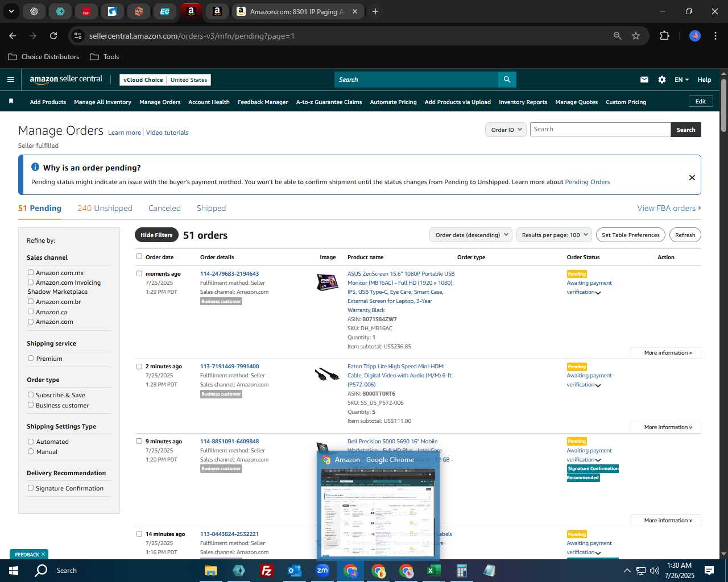Expand More information for the ASUS order

pos(666,353)
